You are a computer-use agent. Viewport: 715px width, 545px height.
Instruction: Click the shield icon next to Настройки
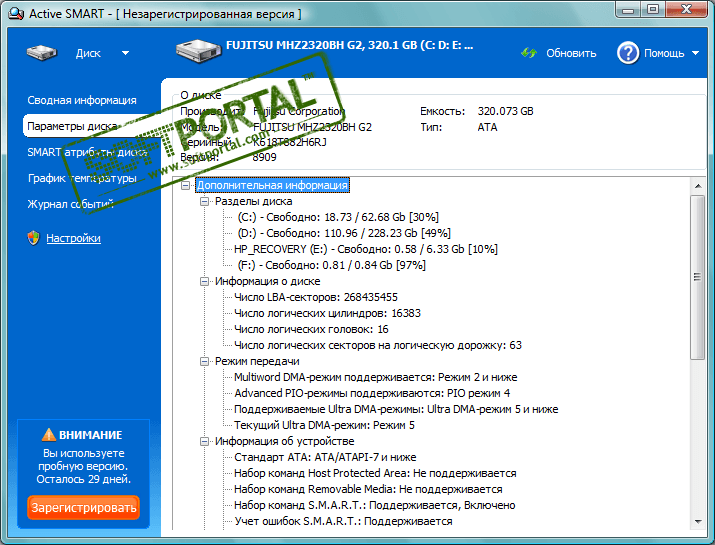[x=33, y=238]
